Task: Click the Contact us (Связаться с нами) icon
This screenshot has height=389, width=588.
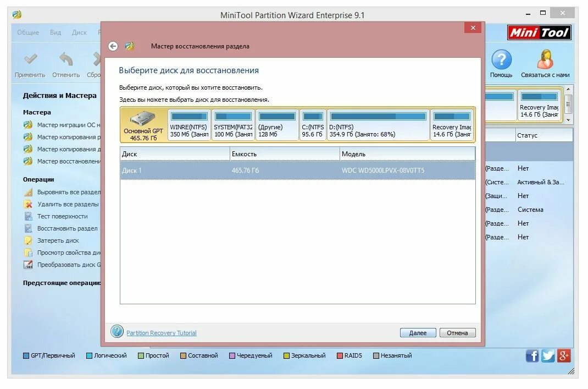Action: tap(545, 59)
